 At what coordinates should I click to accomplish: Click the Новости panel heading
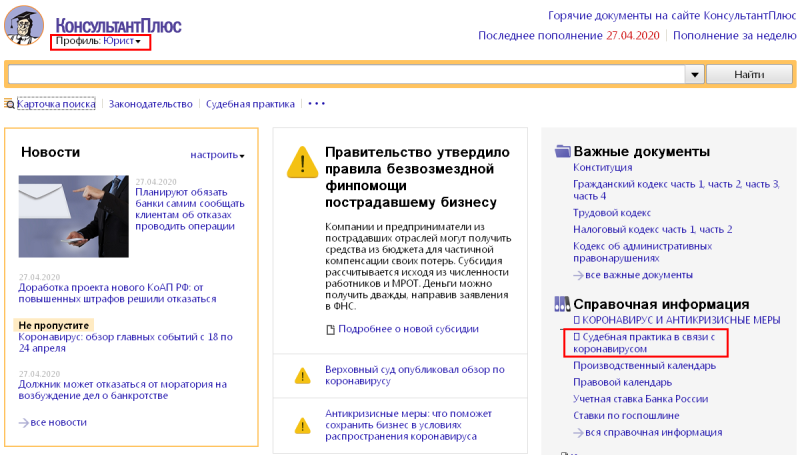coord(51,152)
